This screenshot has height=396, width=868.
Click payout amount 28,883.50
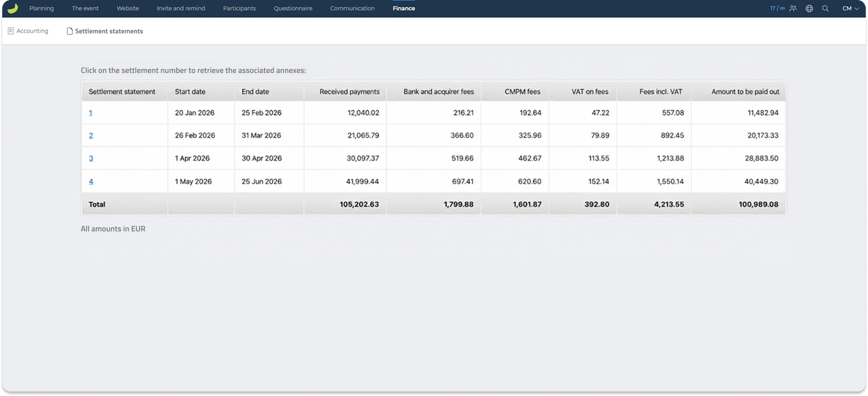pos(762,158)
